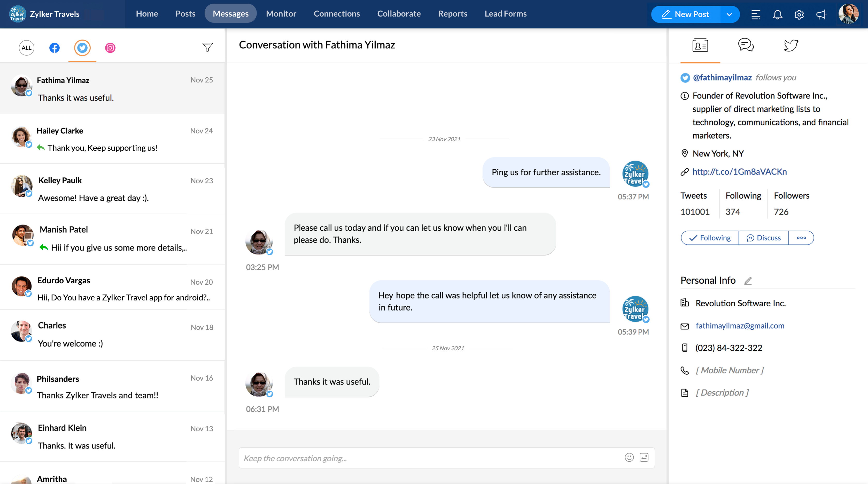Click the reply message input field

[x=428, y=458]
